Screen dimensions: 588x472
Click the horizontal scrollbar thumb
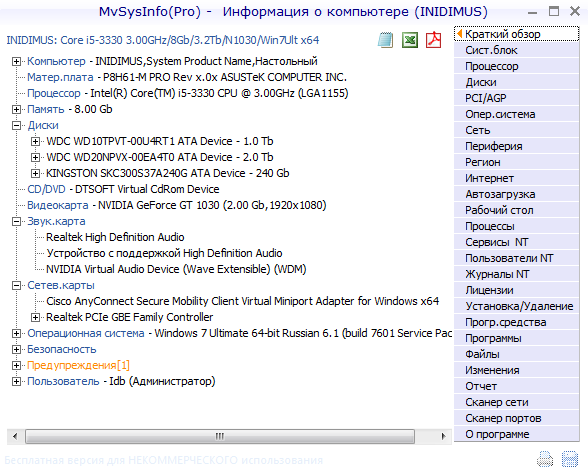220,436
